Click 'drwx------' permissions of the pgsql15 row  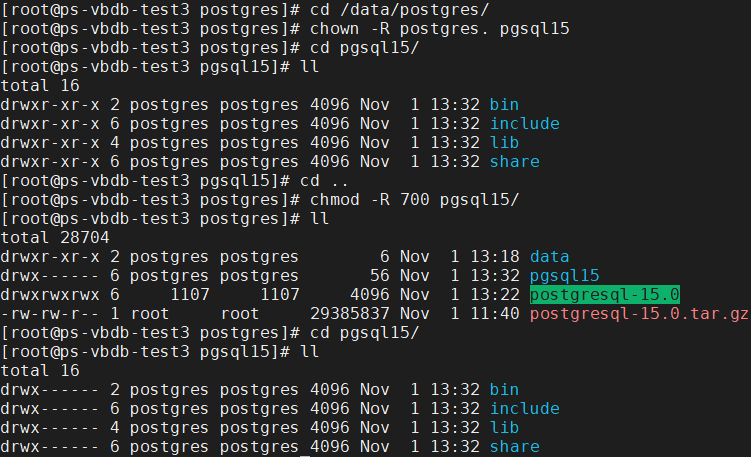pyautogui.click(x=50, y=275)
